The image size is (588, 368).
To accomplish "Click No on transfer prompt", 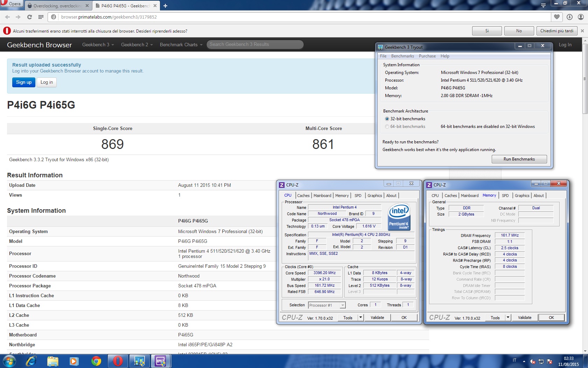I will pyautogui.click(x=519, y=31).
